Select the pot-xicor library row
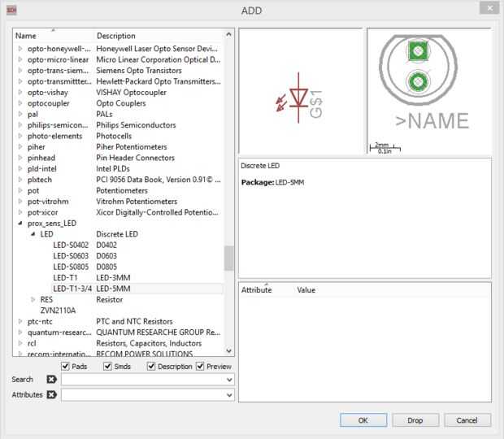Screen dimensions: 504x439 [x=119, y=212]
